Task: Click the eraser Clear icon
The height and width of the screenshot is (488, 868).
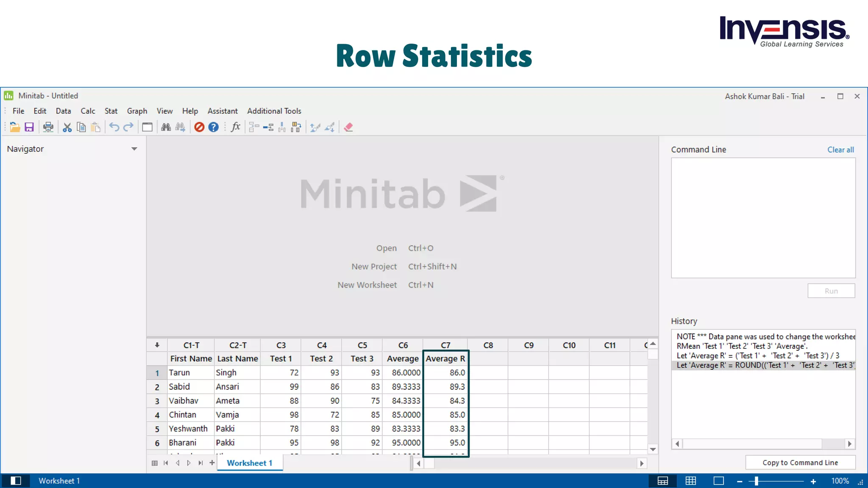Action: (348, 127)
